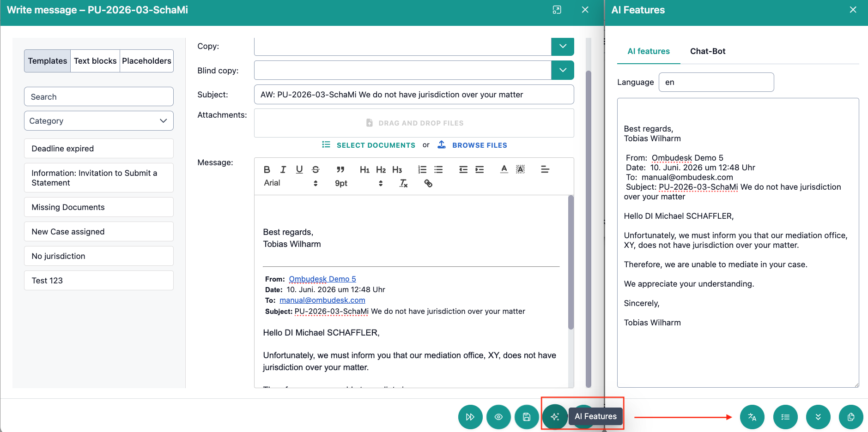Open the Arial font family selector
The image size is (868, 432).
[x=291, y=183]
